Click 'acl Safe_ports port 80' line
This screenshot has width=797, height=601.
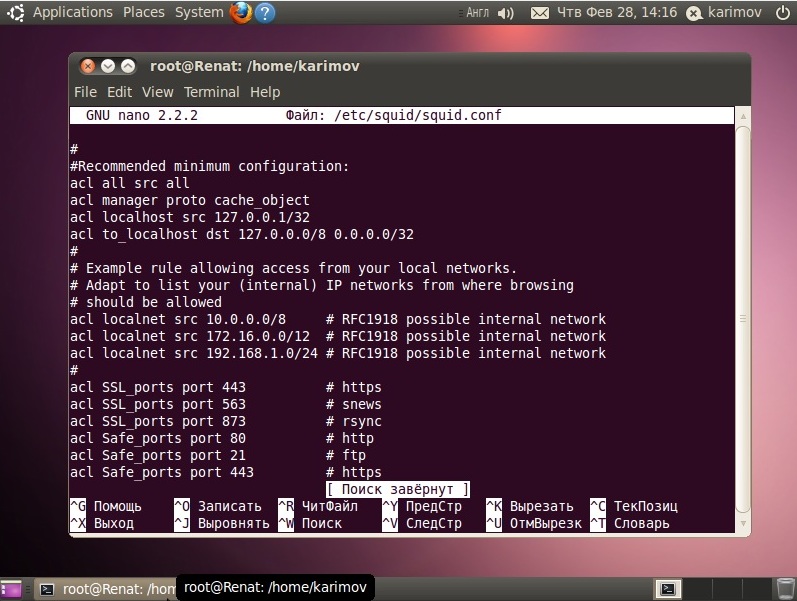pyautogui.click(x=222, y=438)
